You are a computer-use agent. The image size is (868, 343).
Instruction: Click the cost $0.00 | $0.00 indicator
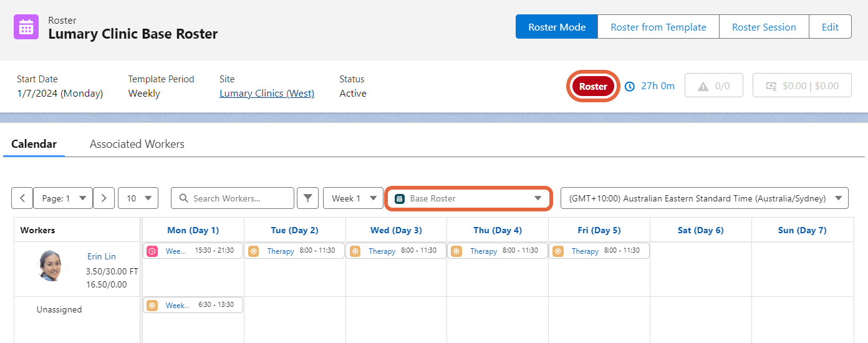pyautogui.click(x=801, y=86)
